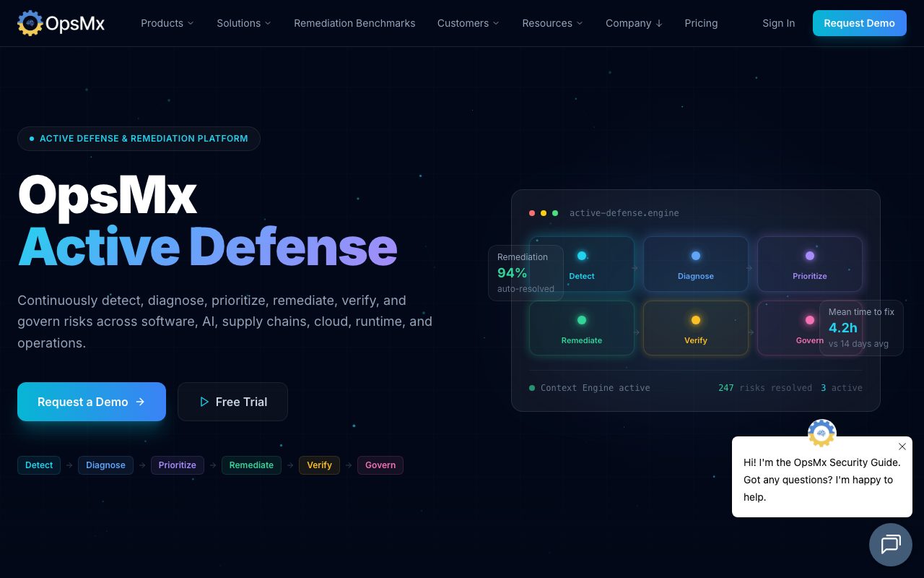
Task: Click the cyan Detect dot in engine panel
Action: coord(582,256)
